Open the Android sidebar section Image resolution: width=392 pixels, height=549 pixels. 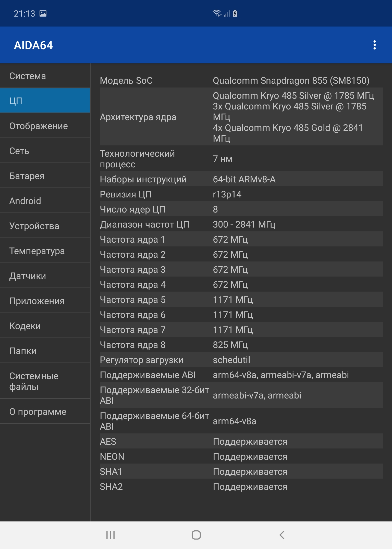point(45,201)
